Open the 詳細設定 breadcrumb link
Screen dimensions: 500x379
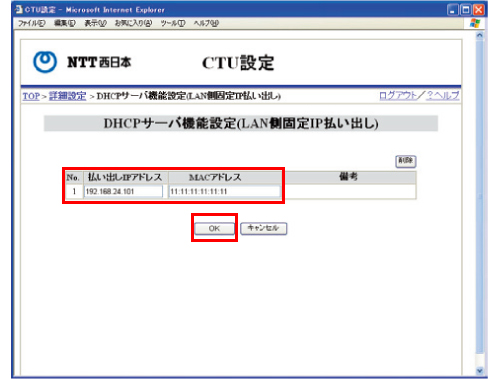[67, 96]
